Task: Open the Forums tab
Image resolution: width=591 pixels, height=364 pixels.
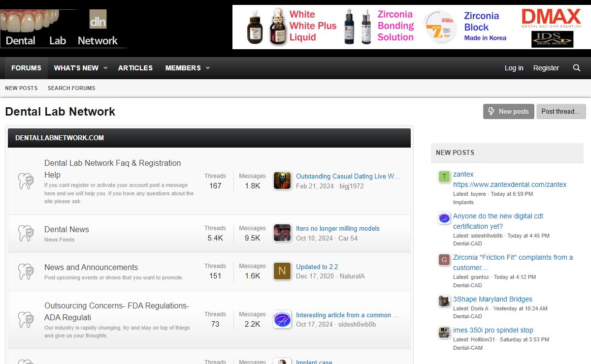Action: [26, 68]
